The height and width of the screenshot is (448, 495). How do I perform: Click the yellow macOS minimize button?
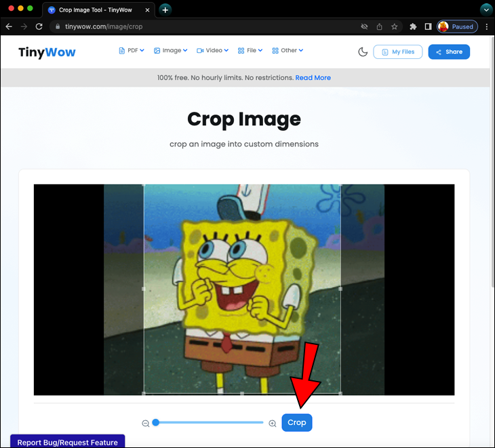tap(20, 9)
